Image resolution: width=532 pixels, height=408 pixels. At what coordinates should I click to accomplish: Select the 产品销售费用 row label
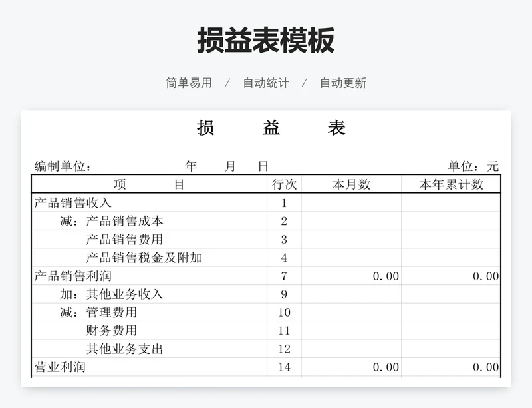point(124,240)
